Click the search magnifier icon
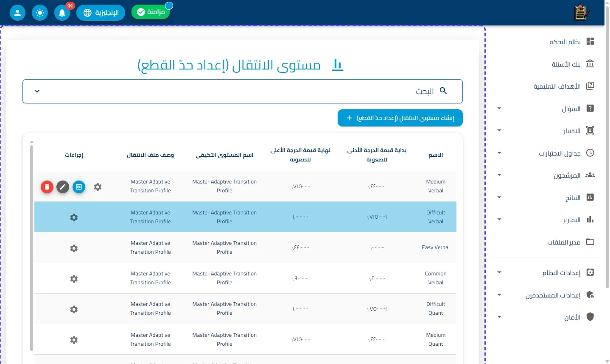Screen dimensions: 610x364 [443, 91]
